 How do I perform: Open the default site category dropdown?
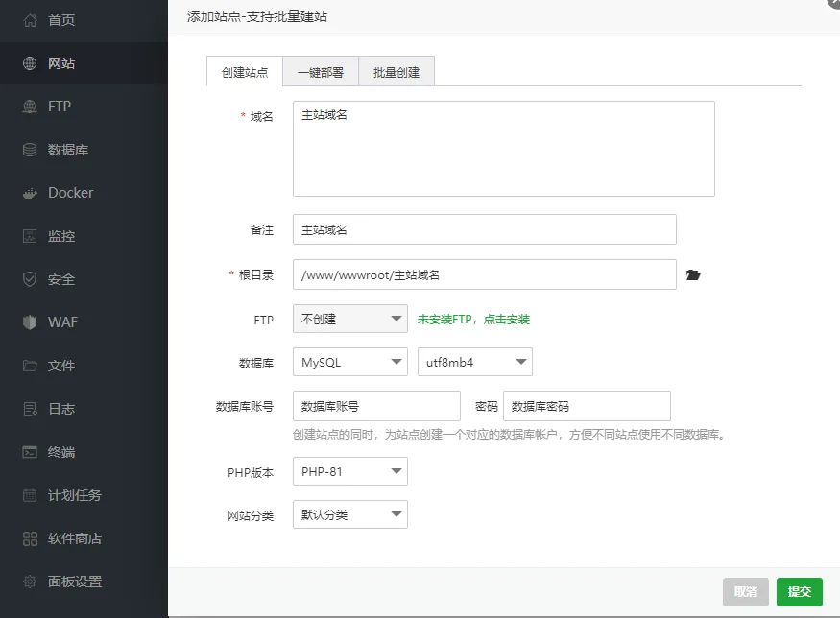(x=349, y=514)
